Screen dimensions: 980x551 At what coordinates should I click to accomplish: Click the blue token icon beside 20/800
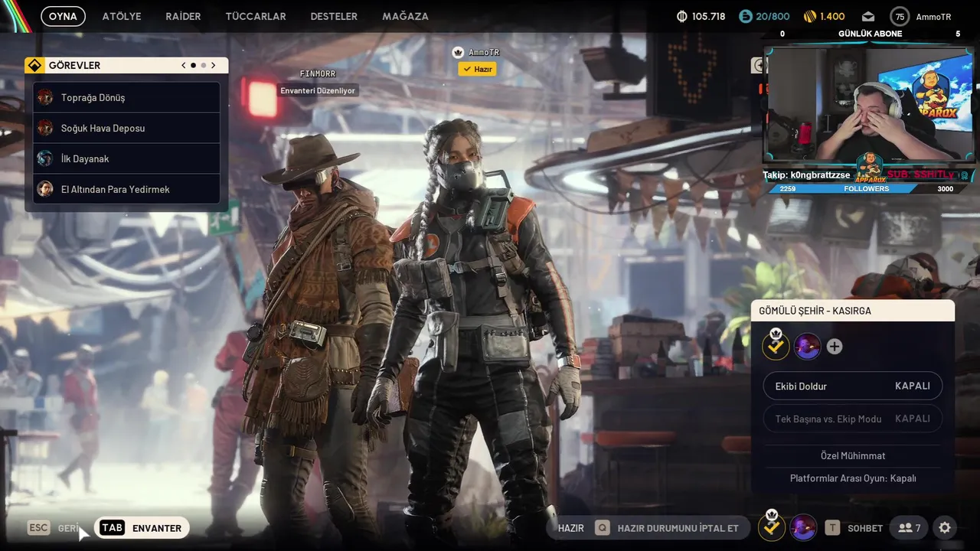746,16
